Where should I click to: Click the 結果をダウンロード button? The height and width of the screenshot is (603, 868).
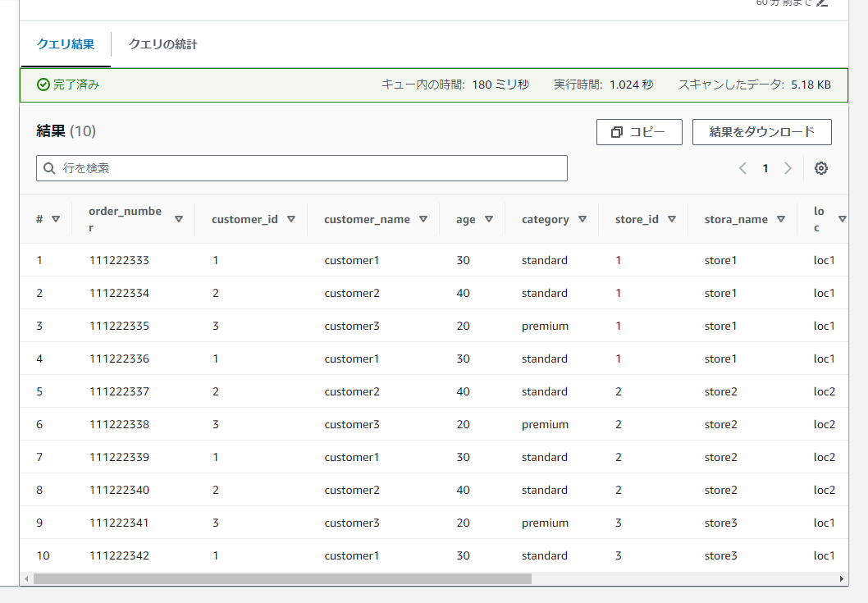(761, 132)
